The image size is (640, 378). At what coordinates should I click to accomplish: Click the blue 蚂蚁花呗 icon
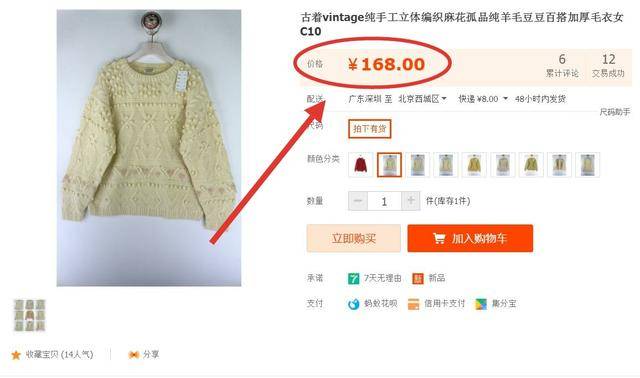(x=353, y=304)
